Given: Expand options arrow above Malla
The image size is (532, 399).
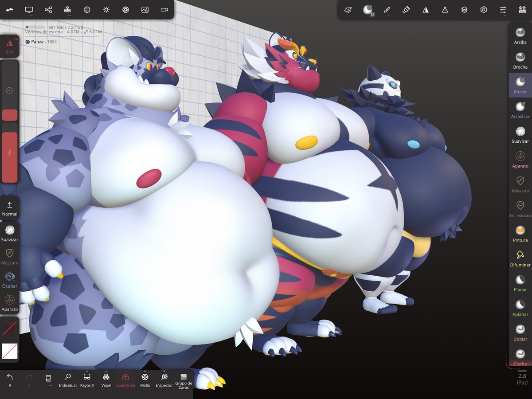Looking at the screenshot, I should coord(145,371).
